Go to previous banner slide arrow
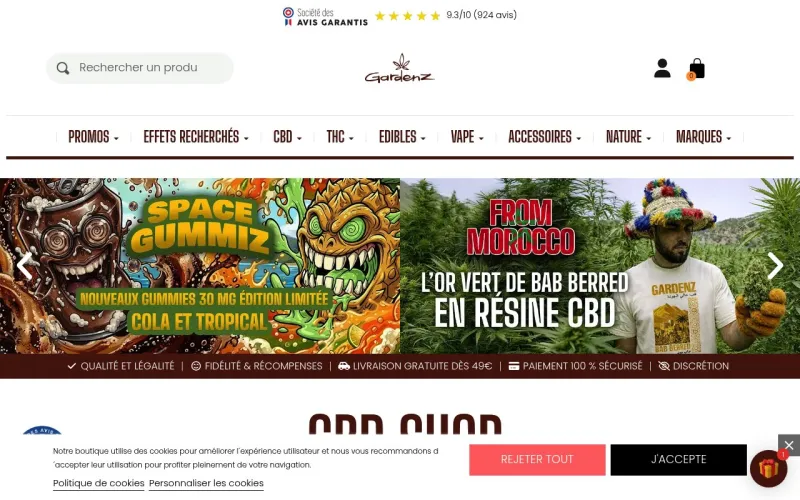The image size is (800, 500). [24, 265]
